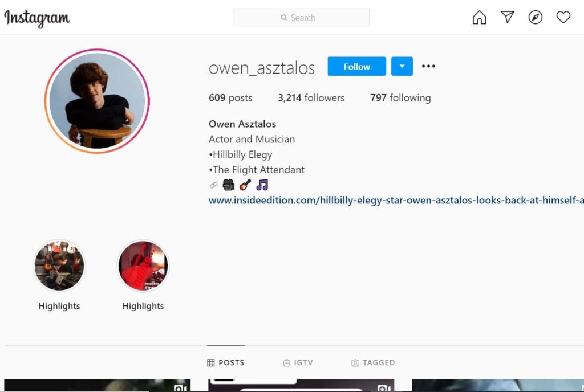Open the 3,214 followers list
The image size is (584, 392).
click(311, 98)
